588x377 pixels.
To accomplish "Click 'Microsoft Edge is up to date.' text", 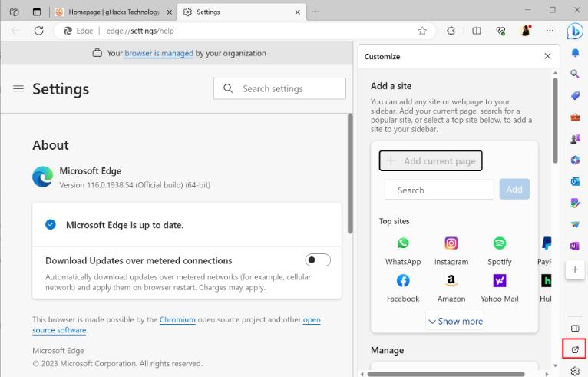I will [x=125, y=225].
